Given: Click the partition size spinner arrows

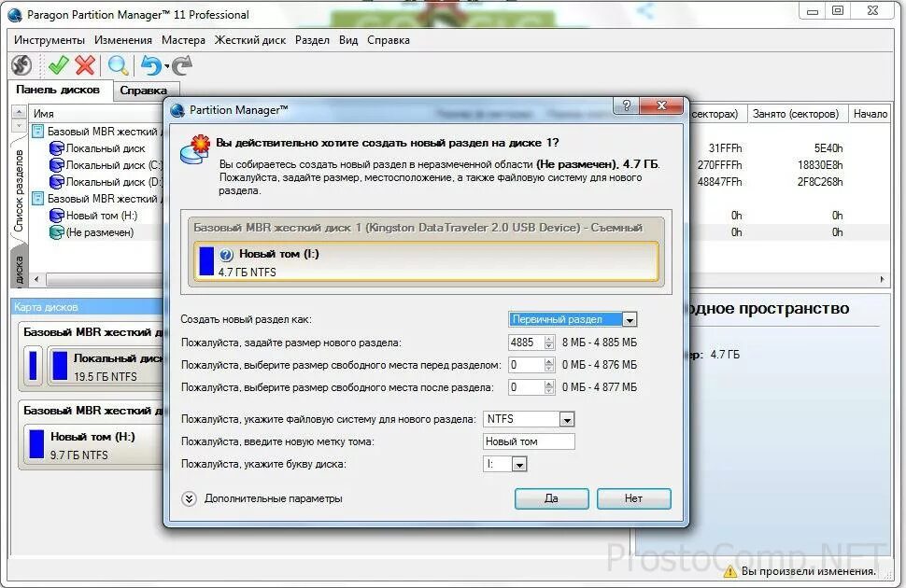Looking at the screenshot, I should pos(549,343).
